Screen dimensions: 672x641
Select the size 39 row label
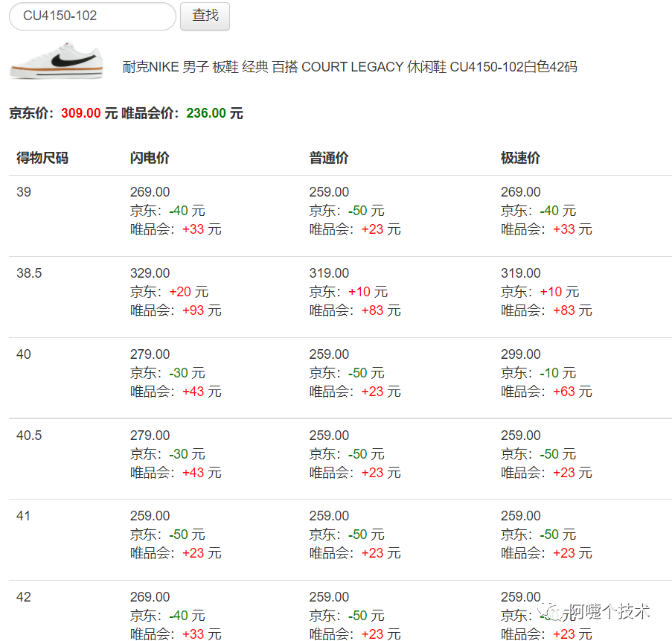click(24, 191)
